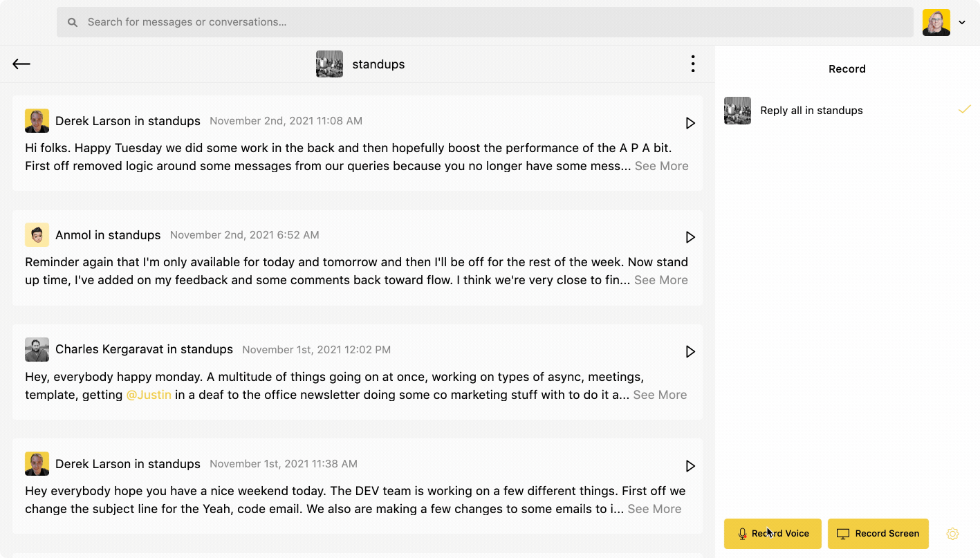
Task: Select the Reply all in standups entry
Action: click(811, 110)
